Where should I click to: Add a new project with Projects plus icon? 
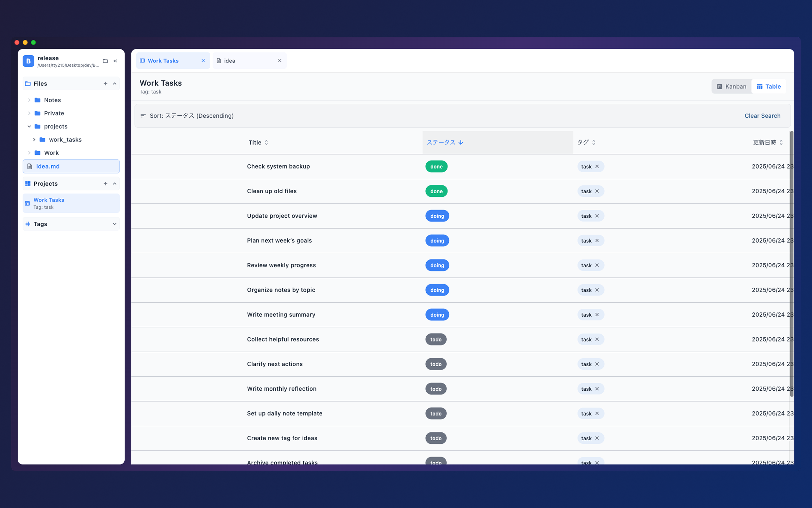(105, 183)
